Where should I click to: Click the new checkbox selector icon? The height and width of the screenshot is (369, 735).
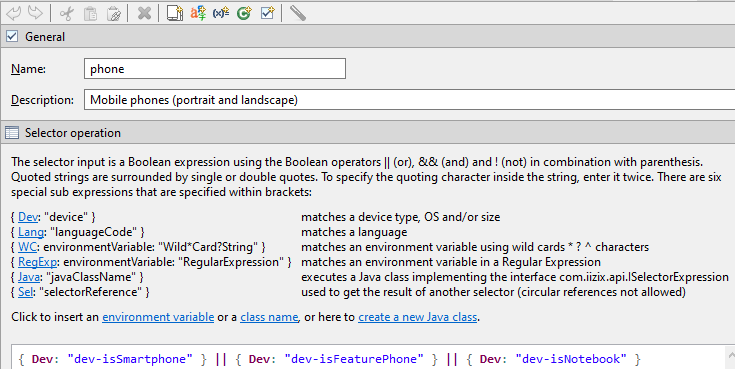[267, 13]
